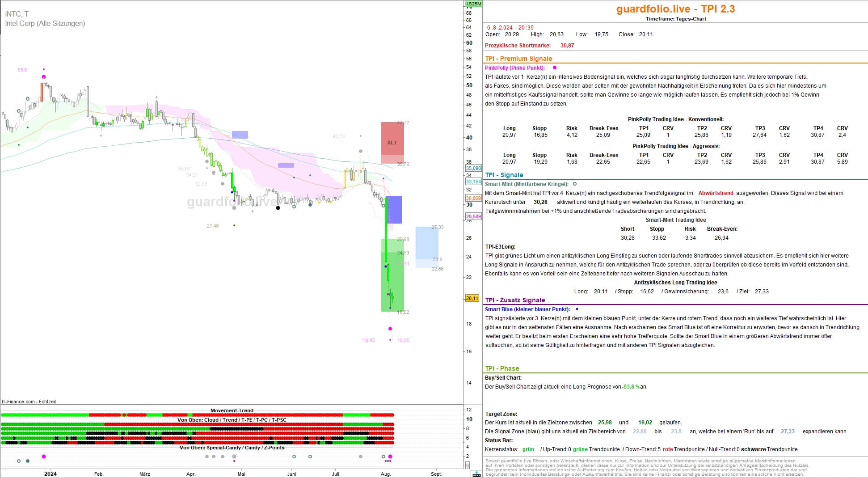Click Konventionell Stopp value 16,85 in table
868x478 pixels.
(x=540, y=135)
